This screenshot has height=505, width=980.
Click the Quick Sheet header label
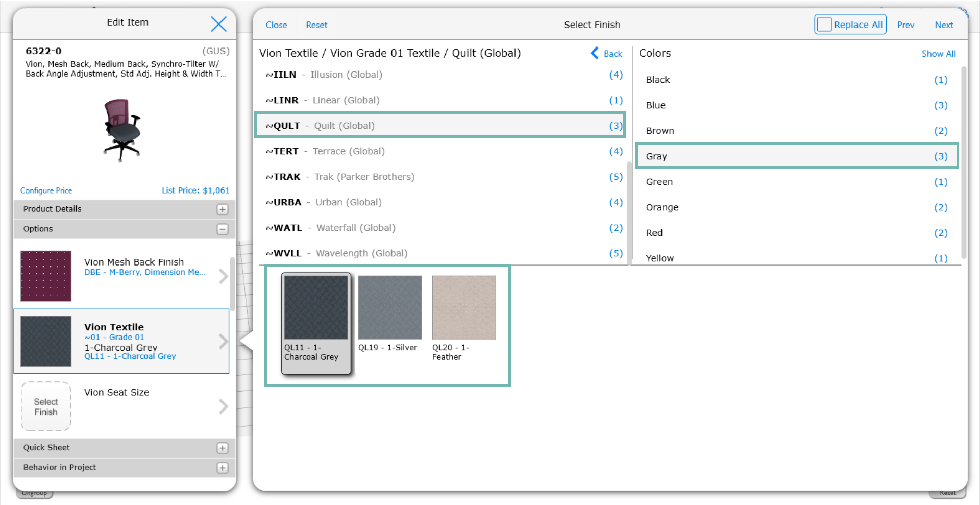coord(46,448)
